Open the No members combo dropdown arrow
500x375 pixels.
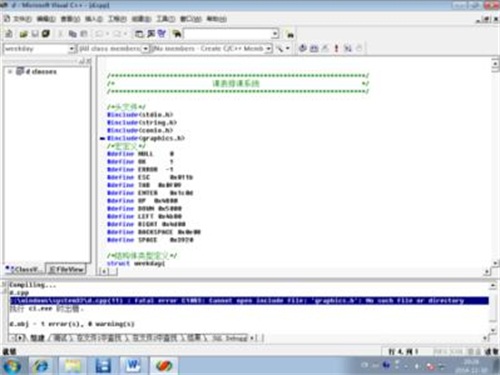(x=268, y=49)
